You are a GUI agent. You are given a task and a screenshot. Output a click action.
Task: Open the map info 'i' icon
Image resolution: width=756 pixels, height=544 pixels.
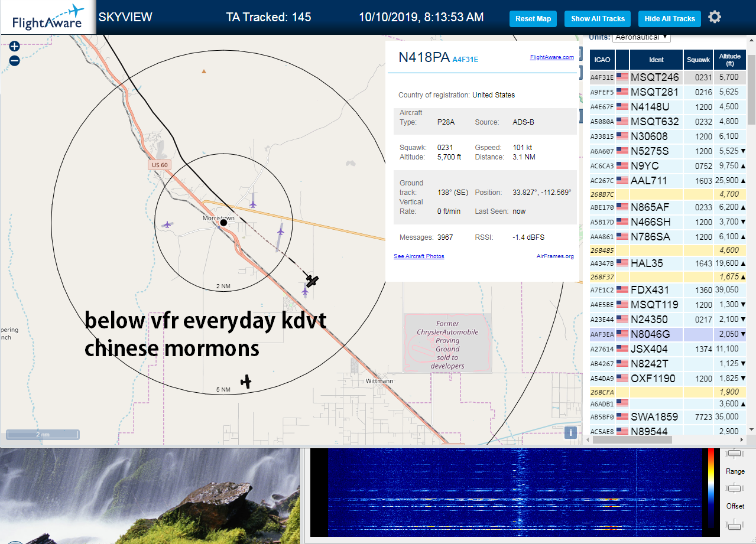(570, 432)
